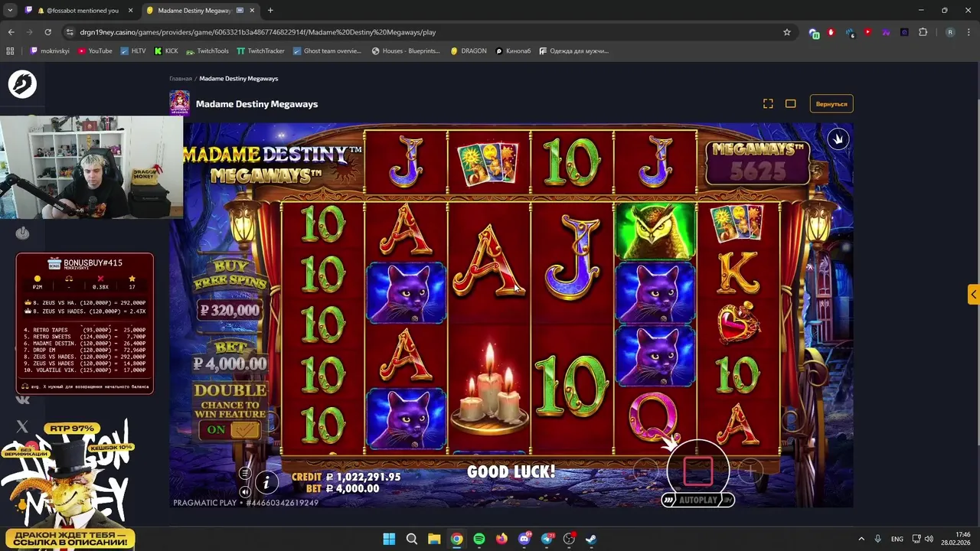The image size is (980, 551).
Task: Open the VK social link in sidebar
Action: click(x=22, y=399)
